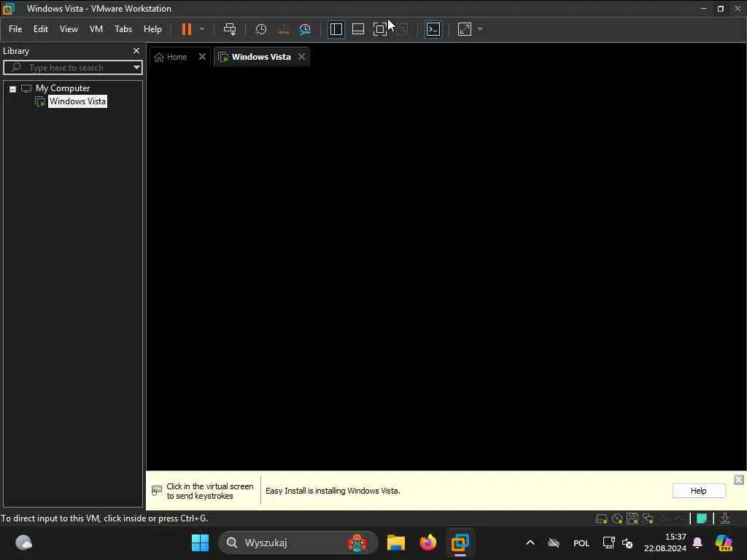This screenshot has height=560, width=747.
Task: Open the VM menu
Action: (x=96, y=29)
